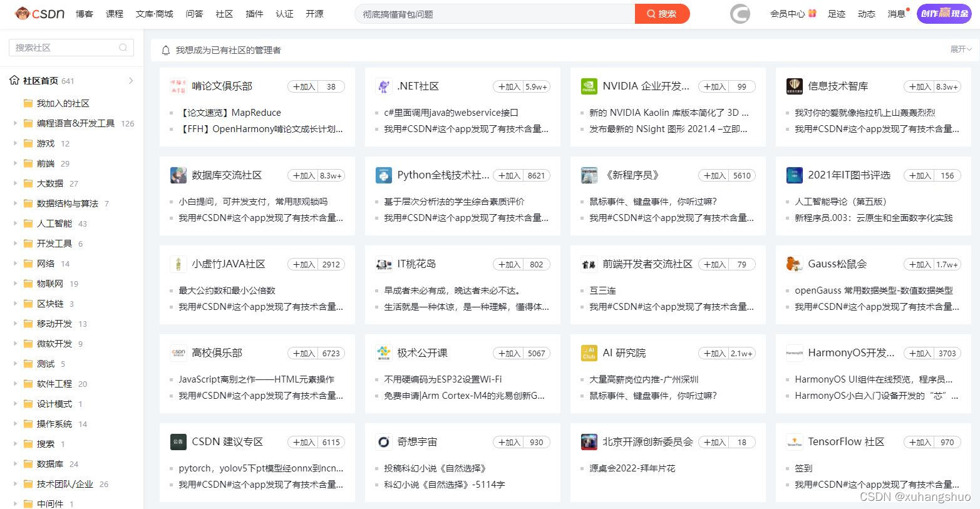The image size is (980, 509).
Task: Open the Python全栈技术社区 logo
Action: pos(384,175)
